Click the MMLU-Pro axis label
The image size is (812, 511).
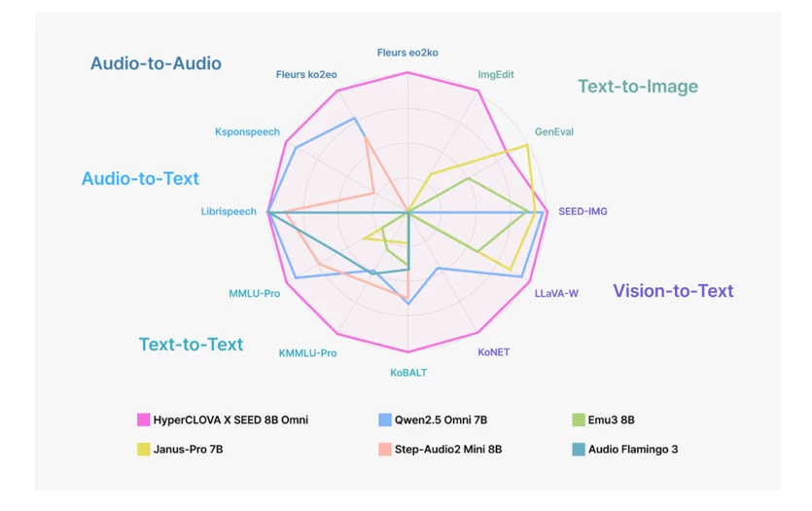pyautogui.click(x=254, y=294)
